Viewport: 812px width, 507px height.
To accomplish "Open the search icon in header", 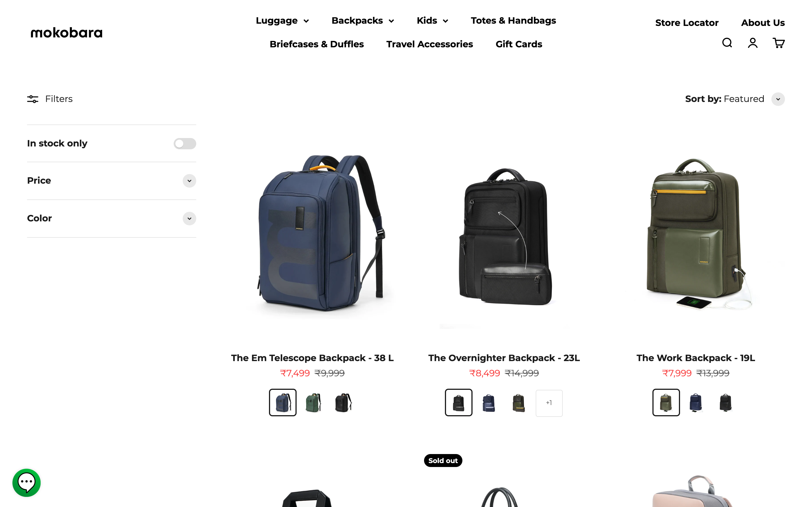I will point(727,43).
